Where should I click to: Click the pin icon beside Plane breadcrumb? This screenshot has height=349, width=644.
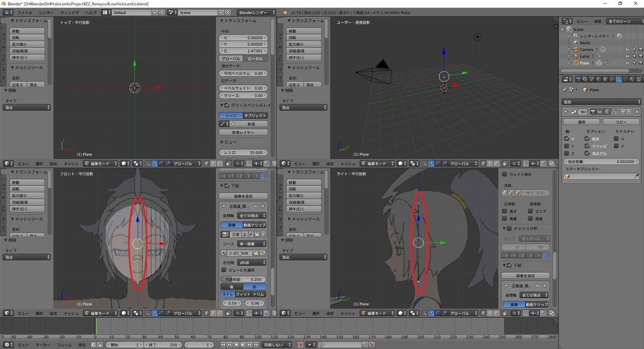564,89
